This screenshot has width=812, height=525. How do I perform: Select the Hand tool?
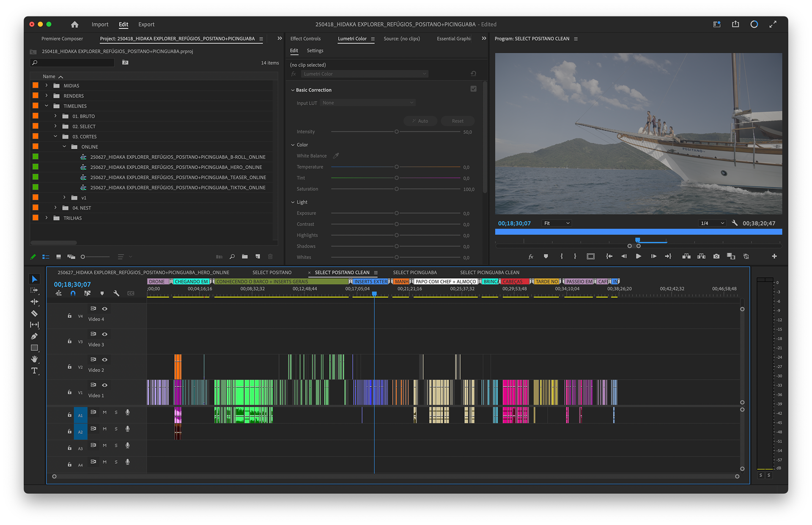click(x=34, y=359)
